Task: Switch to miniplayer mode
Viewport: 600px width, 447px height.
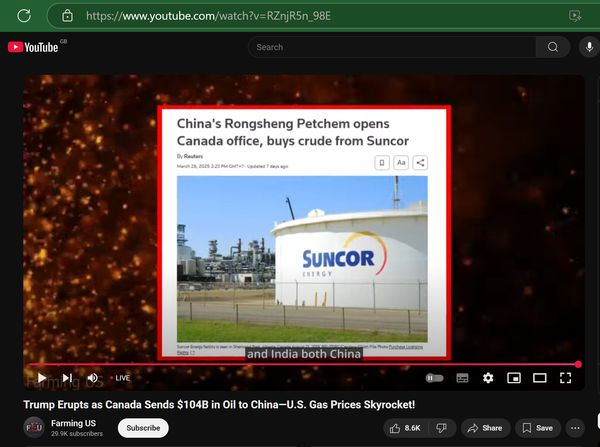Action: point(514,378)
